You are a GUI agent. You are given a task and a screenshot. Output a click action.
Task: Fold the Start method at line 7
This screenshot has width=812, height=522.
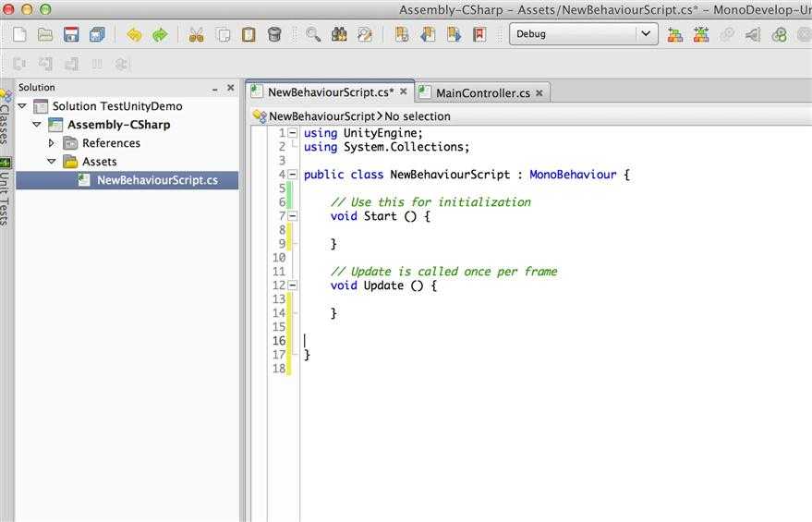292,215
